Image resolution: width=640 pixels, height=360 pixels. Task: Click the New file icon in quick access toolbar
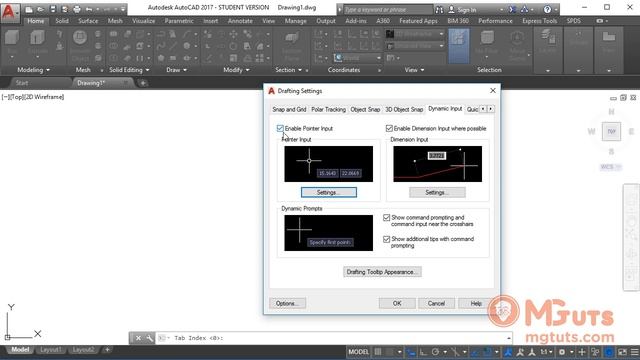pyautogui.click(x=29, y=9)
